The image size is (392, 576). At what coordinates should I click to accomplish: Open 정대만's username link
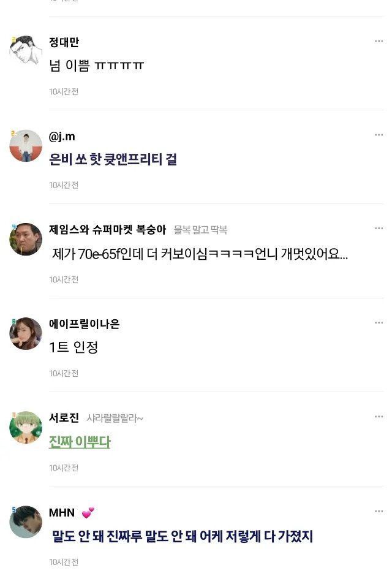point(64,42)
